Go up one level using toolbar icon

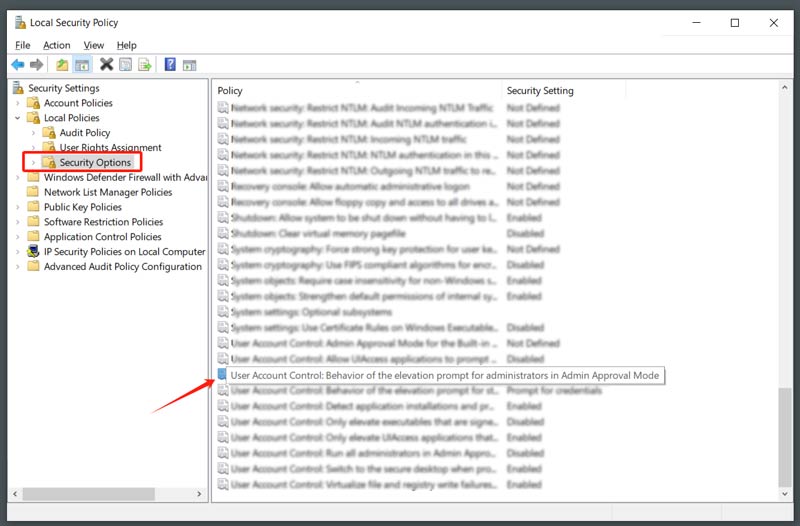tap(62, 65)
